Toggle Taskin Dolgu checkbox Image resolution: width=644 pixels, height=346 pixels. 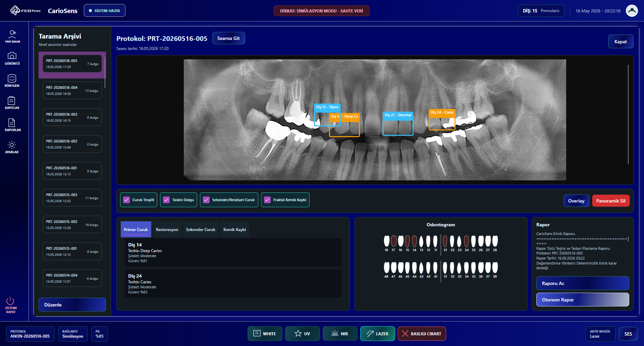pyautogui.click(x=178, y=200)
